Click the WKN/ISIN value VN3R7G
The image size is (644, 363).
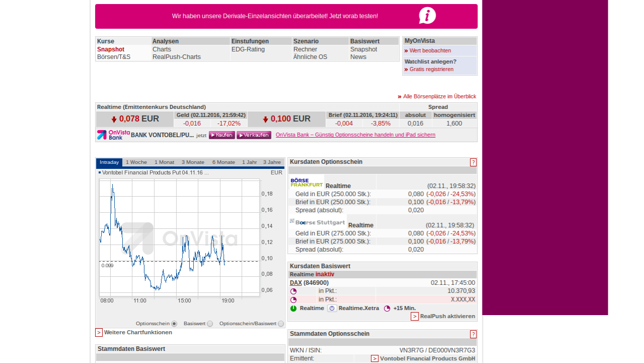[x=411, y=350]
